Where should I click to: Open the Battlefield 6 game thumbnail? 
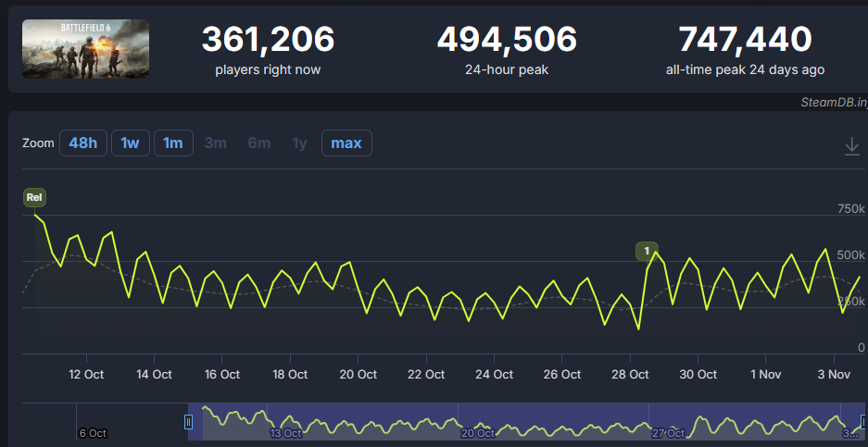coord(85,49)
